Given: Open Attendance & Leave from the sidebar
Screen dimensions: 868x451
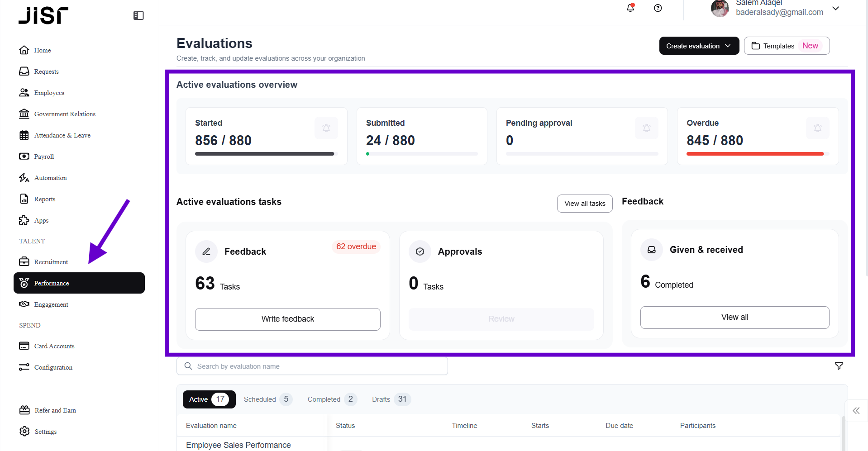Looking at the screenshot, I should coord(62,135).
